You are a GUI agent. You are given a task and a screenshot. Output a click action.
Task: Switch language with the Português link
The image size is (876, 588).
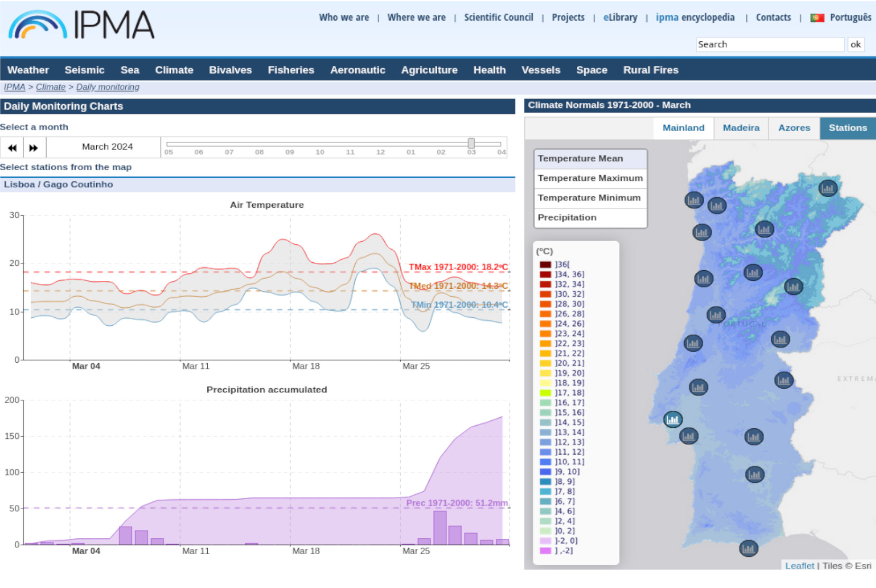851,17
